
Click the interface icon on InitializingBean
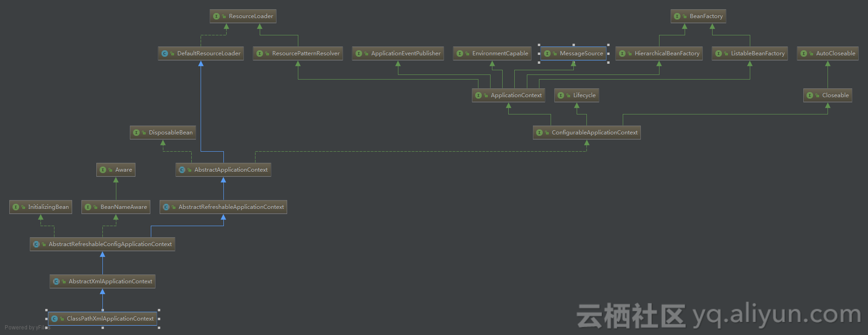[16, 207]
